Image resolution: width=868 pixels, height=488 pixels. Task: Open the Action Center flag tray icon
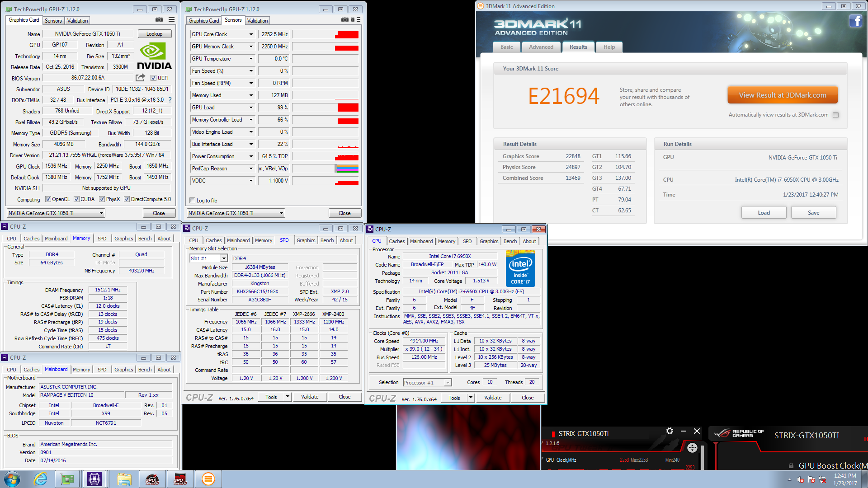coord(811,479)
